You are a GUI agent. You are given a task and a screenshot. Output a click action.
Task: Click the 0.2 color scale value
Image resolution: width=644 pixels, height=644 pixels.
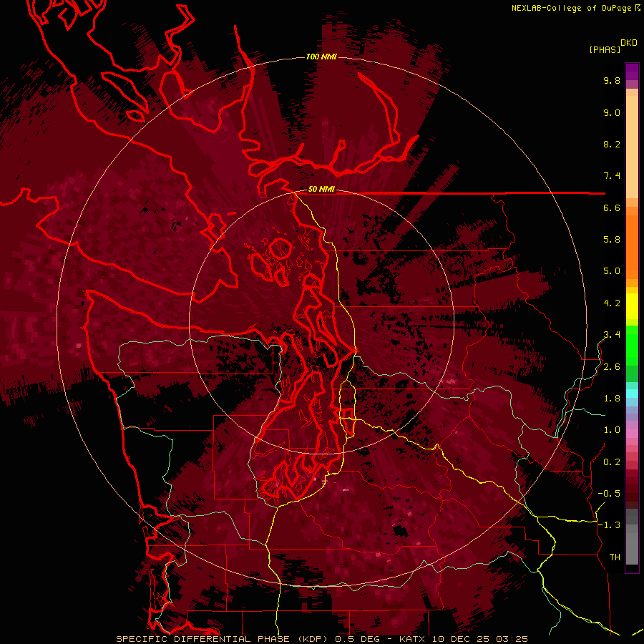click(612, 462)
